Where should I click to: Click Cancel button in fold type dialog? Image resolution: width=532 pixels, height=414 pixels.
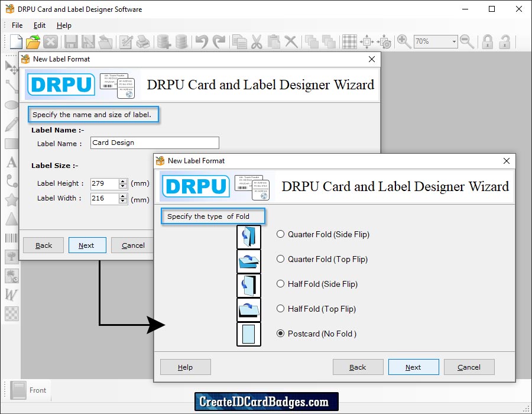point(469,367)
